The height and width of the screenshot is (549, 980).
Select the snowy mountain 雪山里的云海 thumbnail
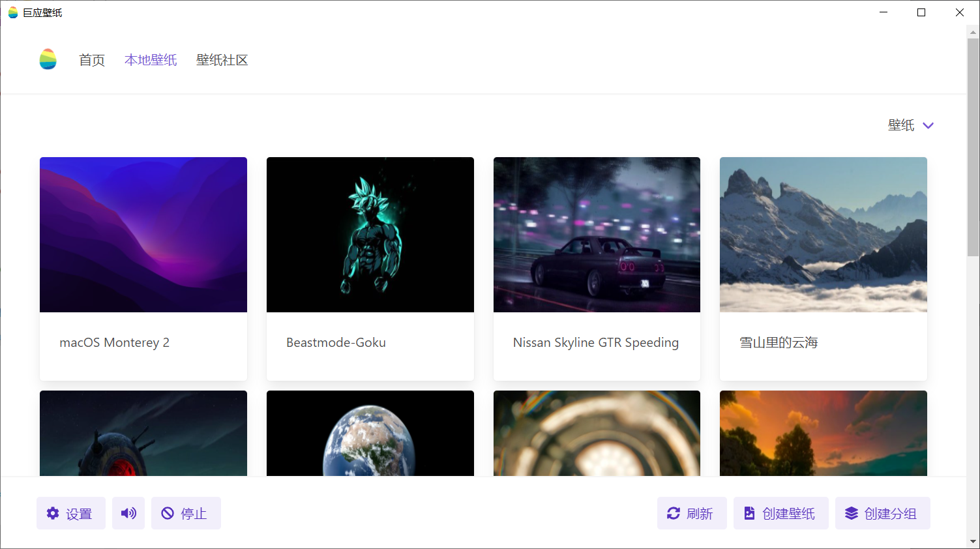pos(824,235)
